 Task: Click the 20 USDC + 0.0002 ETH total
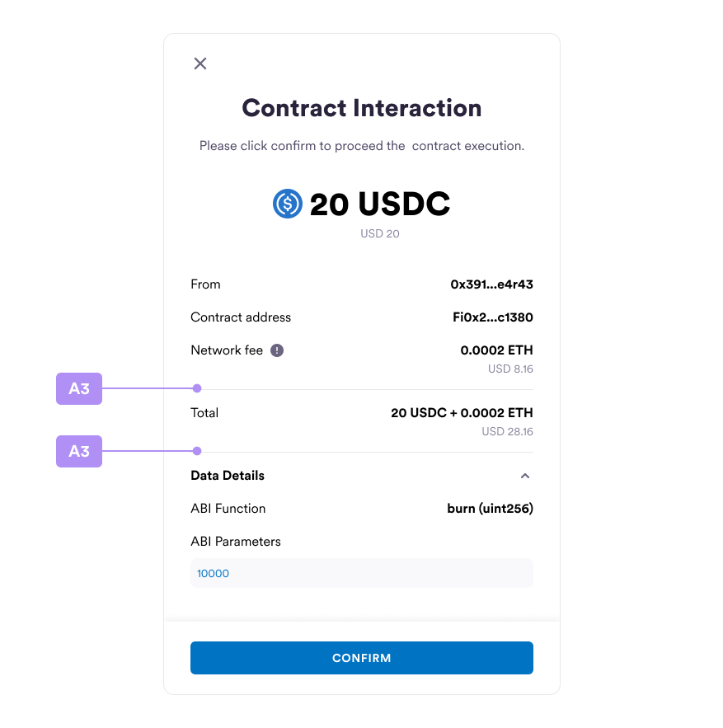[462, 413]
